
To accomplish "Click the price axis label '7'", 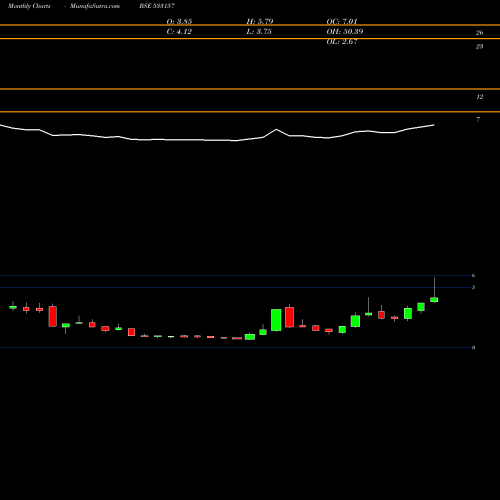I will click(x=478, y=120).
